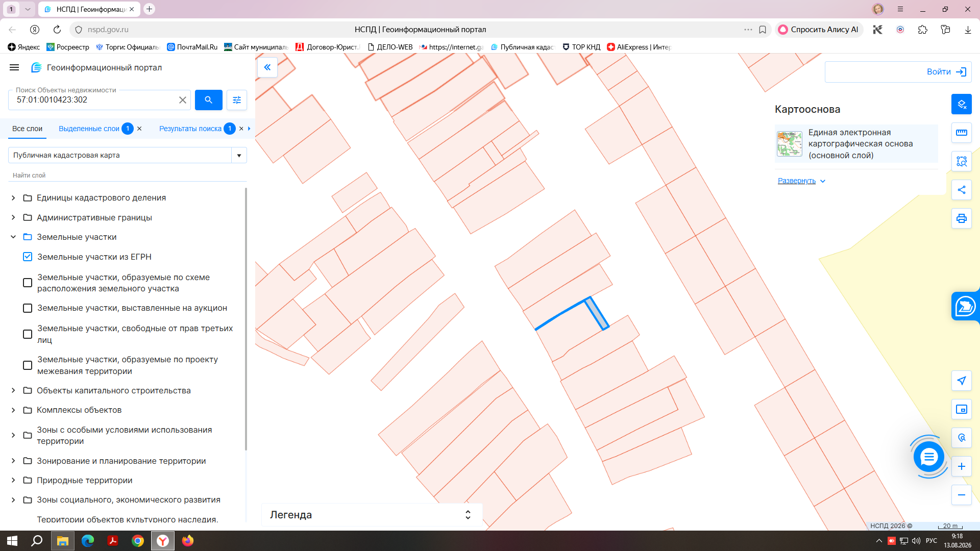
Task: Open the basemap layers tool
Action: [962, 104]
